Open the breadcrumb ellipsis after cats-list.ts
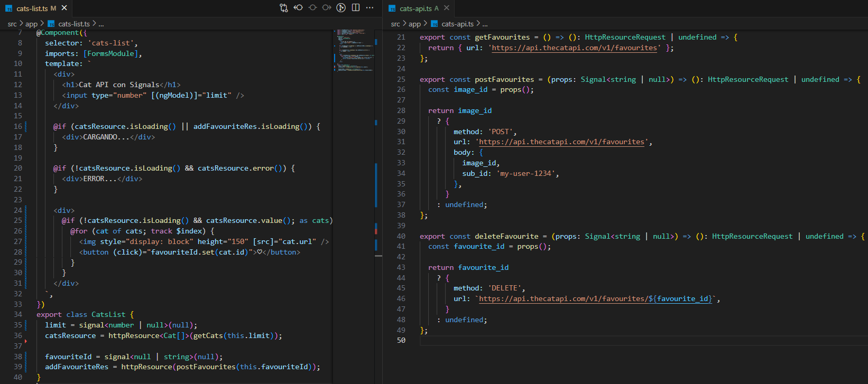Image resolution: width=868 pixels, height=384 pixels. (101, 24)
